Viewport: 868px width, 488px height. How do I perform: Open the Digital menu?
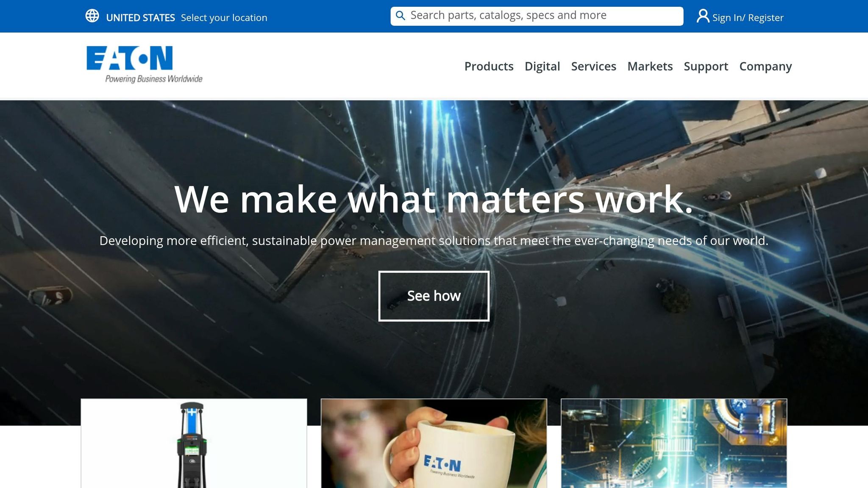(x=542, y=67)
